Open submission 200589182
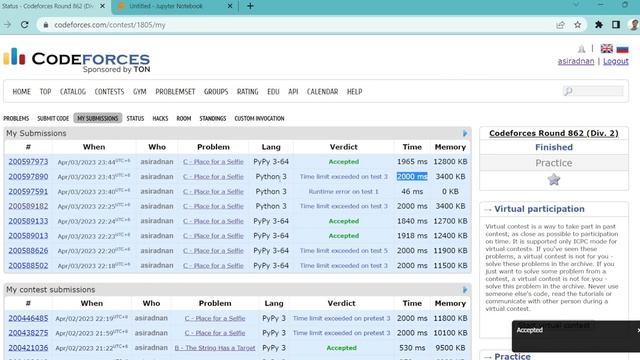The width and height of the screenshot is (640, 360). tap(28, 206)
